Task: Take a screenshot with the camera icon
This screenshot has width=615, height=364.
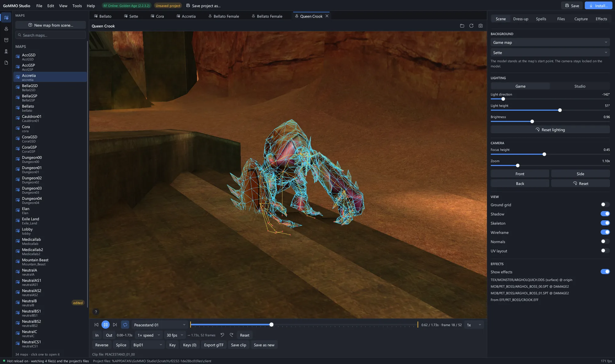Action: click(480, 26)
